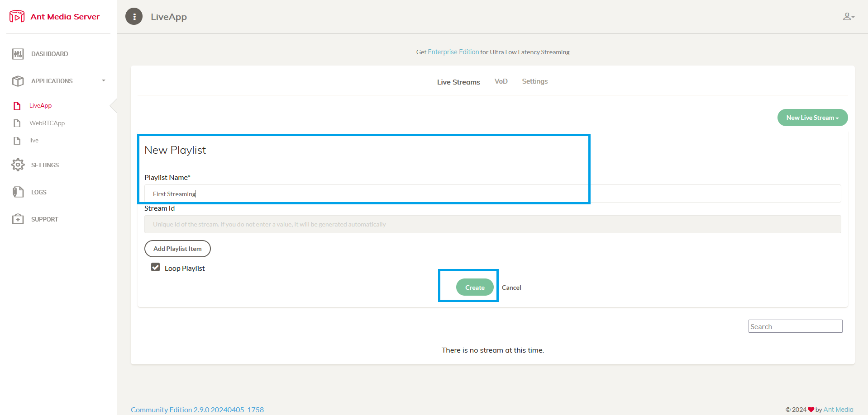Open the Support sidebar page
This screenshot has width=868, height=415.
point(45,219)
